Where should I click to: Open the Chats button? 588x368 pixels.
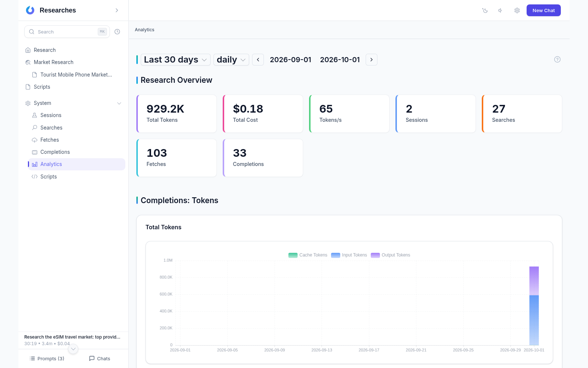[100, 358]
